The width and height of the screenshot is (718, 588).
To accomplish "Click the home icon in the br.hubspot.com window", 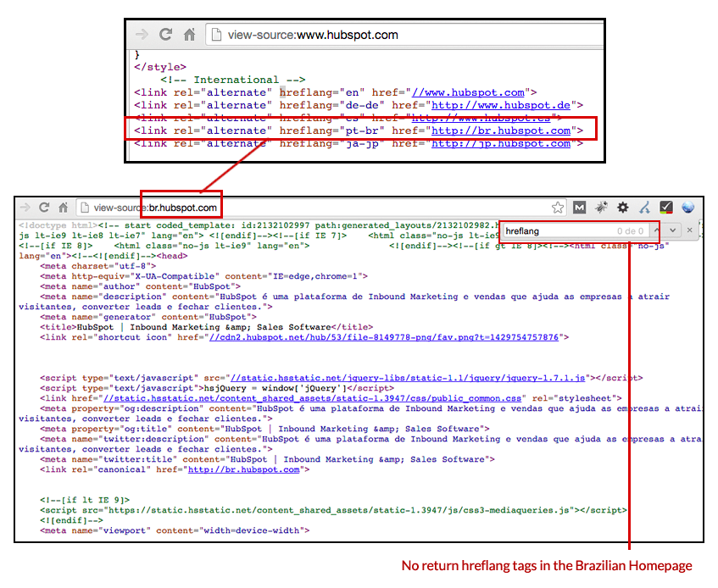I will (x=64, y=208).
